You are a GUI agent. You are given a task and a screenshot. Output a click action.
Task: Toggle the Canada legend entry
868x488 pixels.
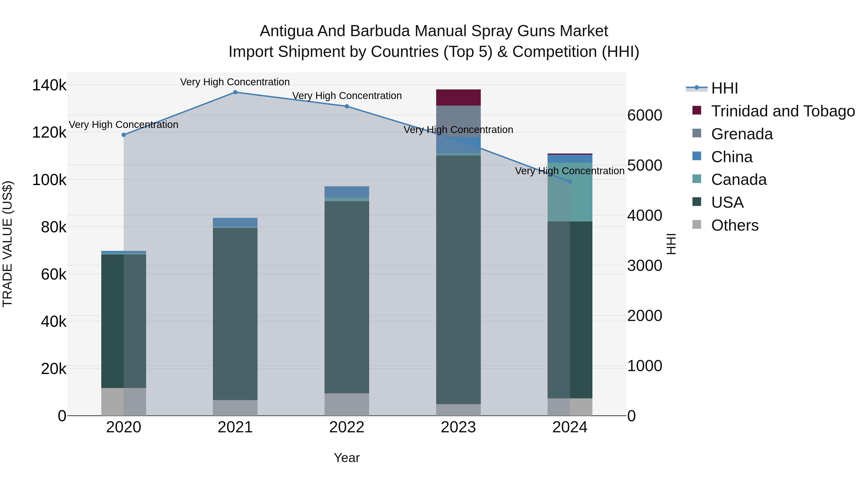point(730,180)
